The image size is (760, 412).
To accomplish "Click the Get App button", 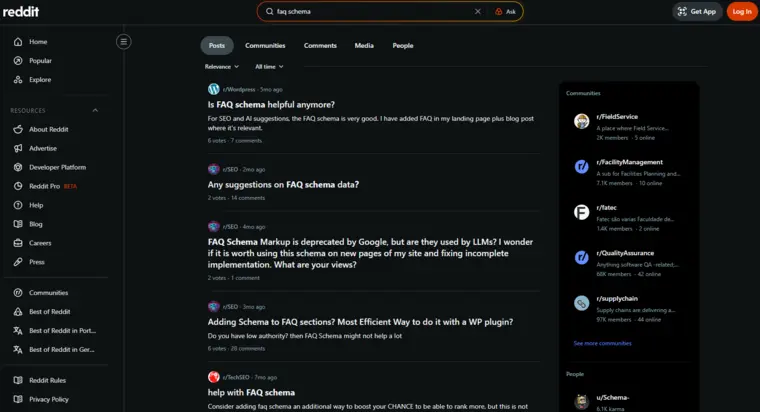I will [x=697, y=12].
